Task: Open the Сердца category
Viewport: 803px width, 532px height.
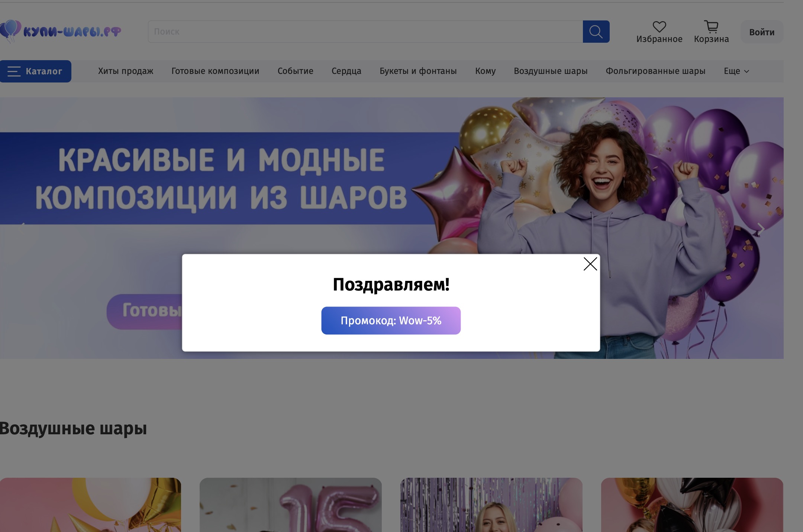Action: pyautogui.click(x=346, y=71)
